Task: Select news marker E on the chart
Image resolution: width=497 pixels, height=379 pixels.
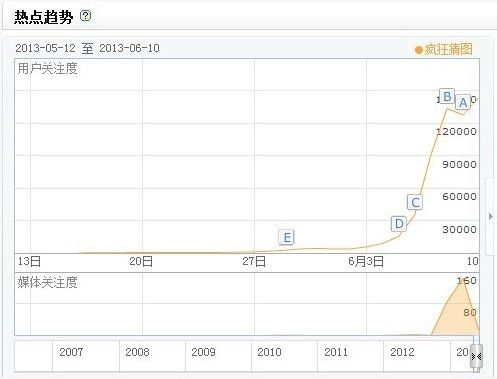Action: (x=287, y=238)
